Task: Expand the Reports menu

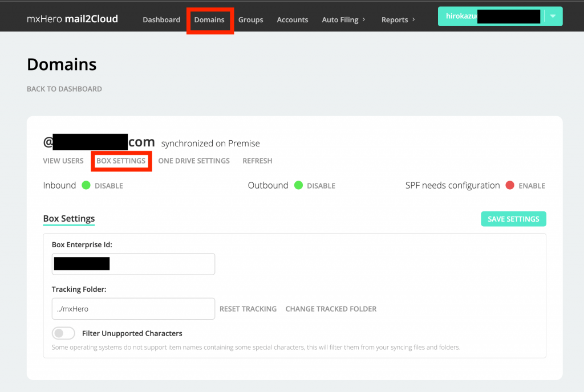Action: 398,20
